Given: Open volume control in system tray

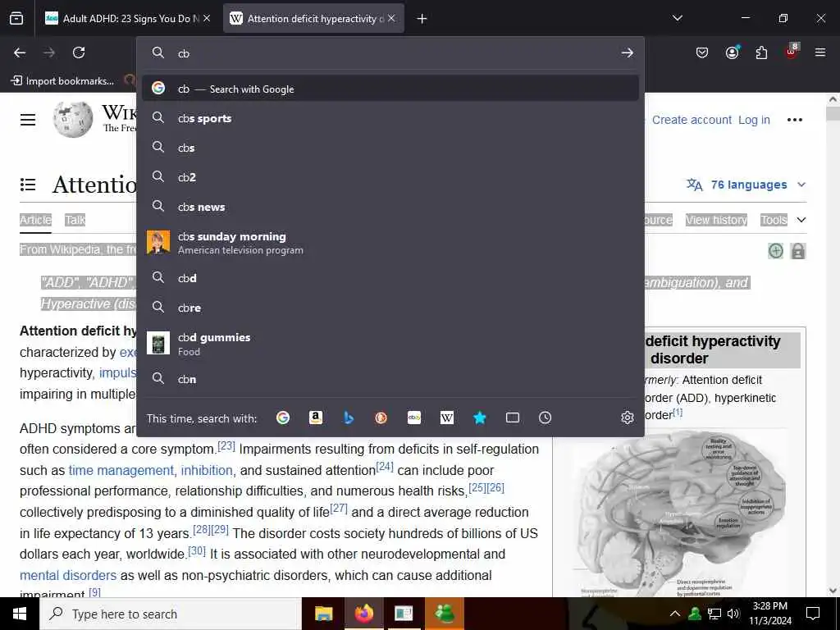Looking at the screenshot, I should coord(734,614).
